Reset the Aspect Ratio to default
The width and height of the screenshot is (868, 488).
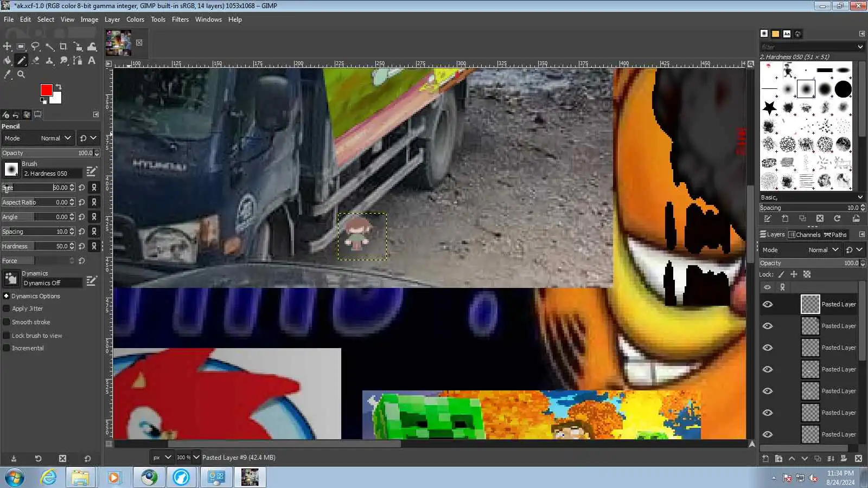click(x=81, y=202)
